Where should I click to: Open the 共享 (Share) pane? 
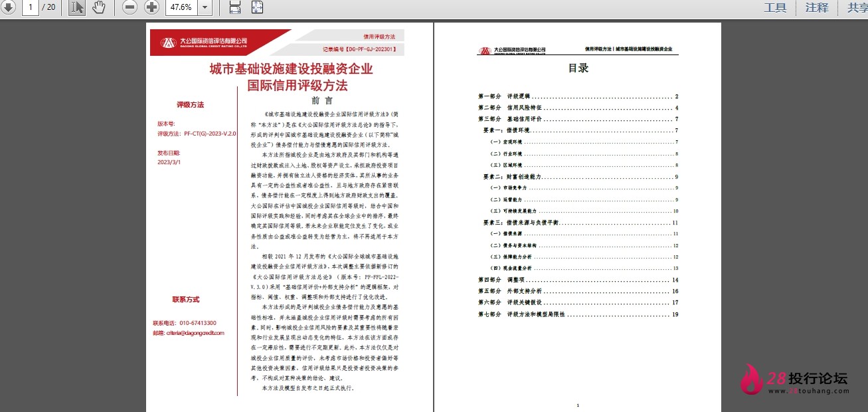[857, 8]
